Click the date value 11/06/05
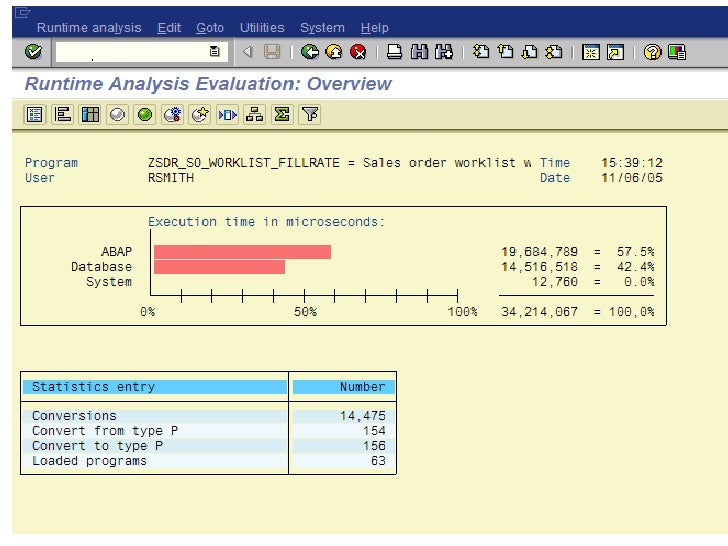The height and width of the screenshot is (546, 728). coord(632,178)
